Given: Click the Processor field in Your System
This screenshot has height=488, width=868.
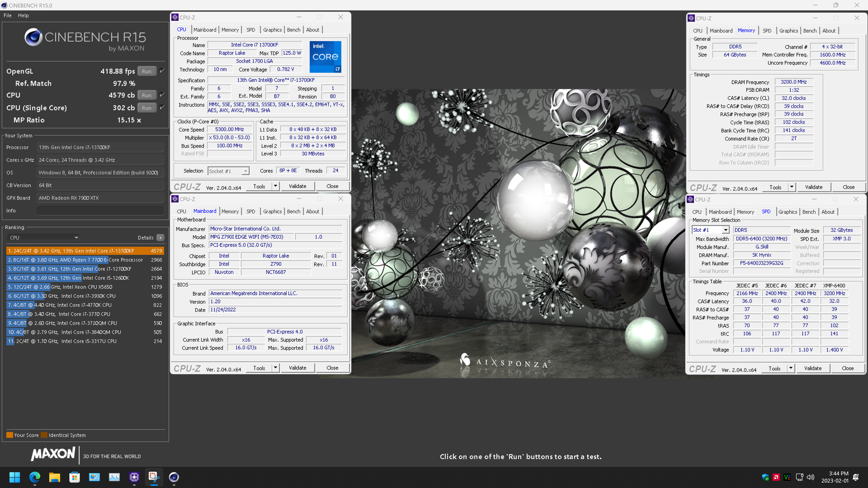Looking at the screenshot, I should point(100,147).
